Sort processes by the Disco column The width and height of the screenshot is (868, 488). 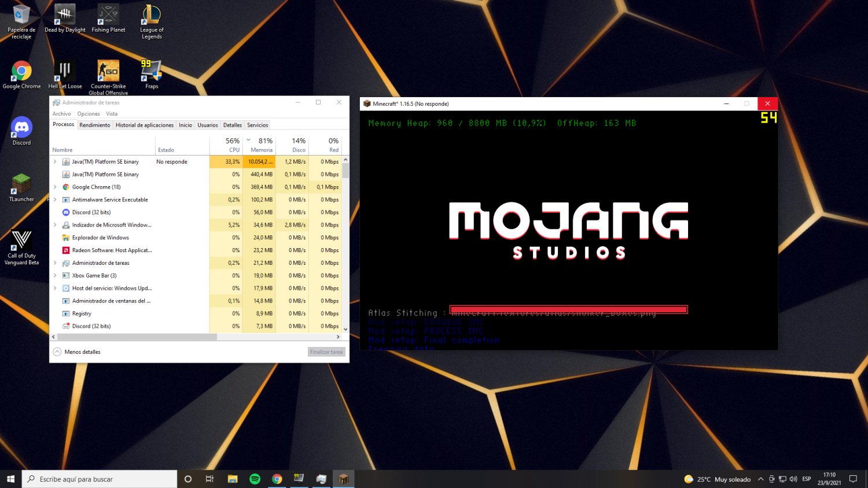pyautogui.click(x=292, y=145)
